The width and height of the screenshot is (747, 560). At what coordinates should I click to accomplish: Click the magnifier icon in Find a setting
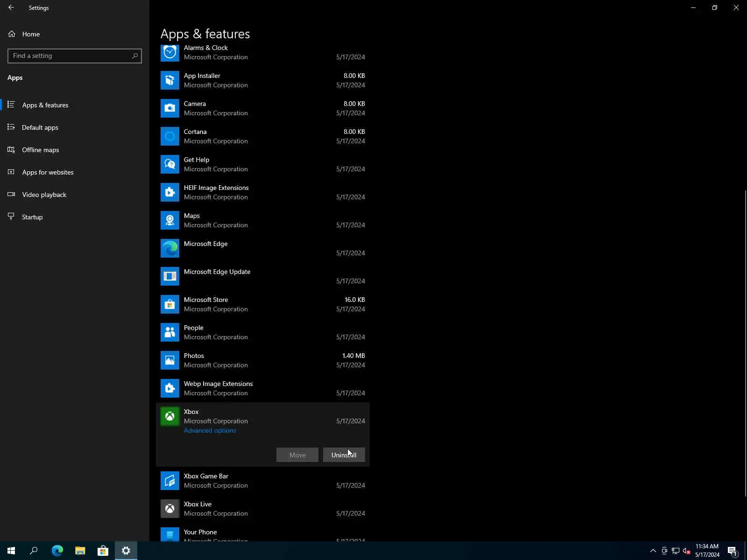click(x=135, y=56)
